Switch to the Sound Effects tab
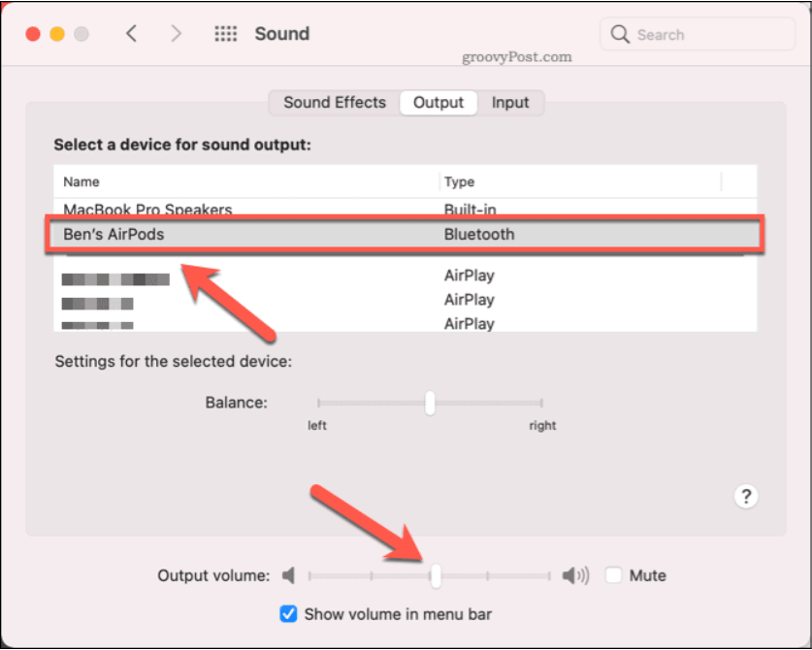 (335, 103)
